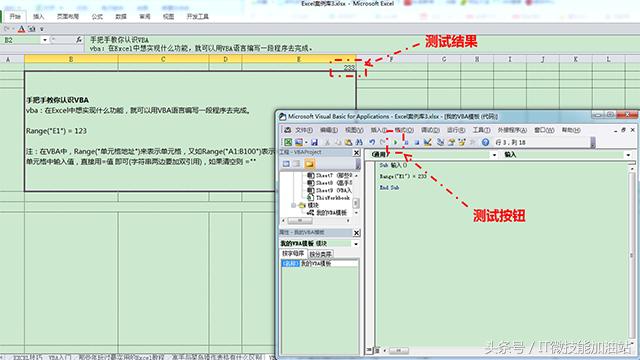This screenshot has height=360, width=640.
Task: Open Project Explorer icon in VBA toolbar
Action: click(x=440, y=142)
